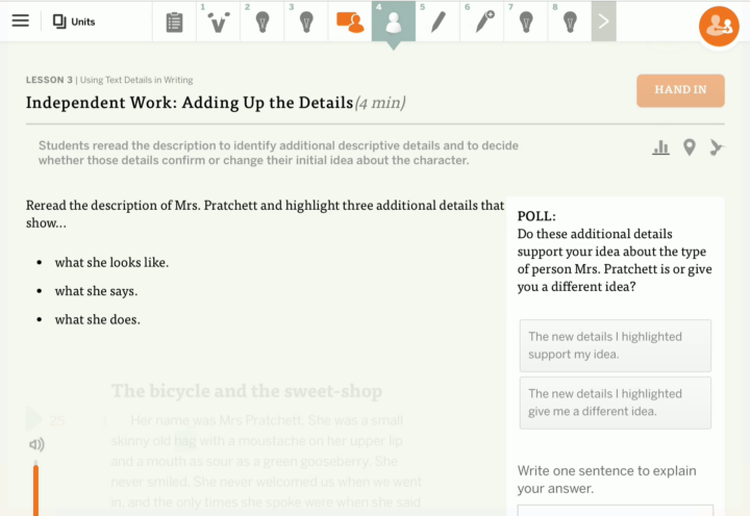Click the location pin icon
Image resolution: width=750 pixels, height=516 pixels.
[689, 147]
